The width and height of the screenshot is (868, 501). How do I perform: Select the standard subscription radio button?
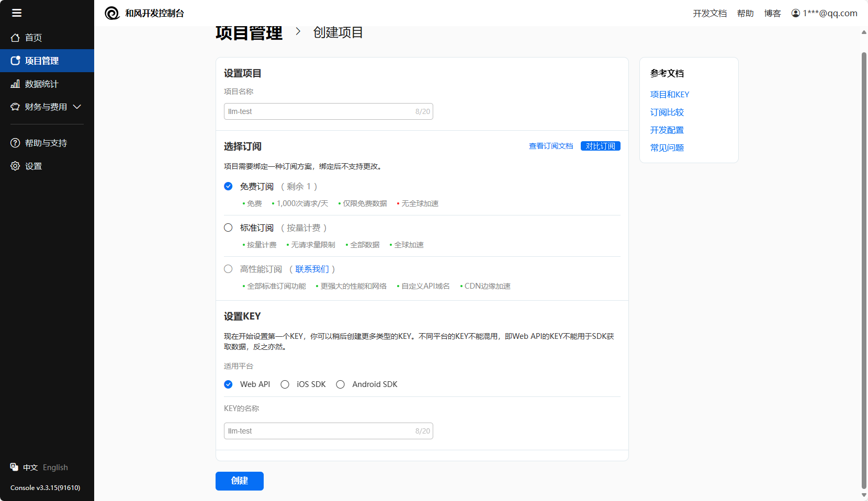click(228, 228)
